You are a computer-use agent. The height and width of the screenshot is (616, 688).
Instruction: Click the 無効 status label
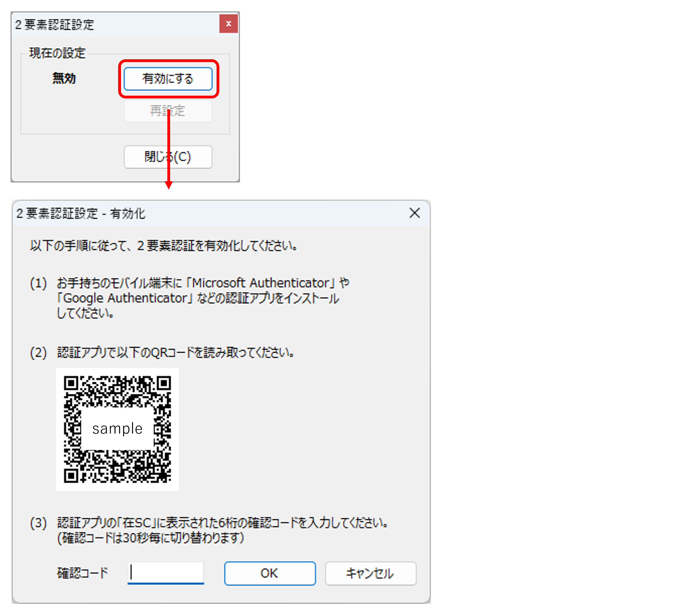(x=64, y=78)
